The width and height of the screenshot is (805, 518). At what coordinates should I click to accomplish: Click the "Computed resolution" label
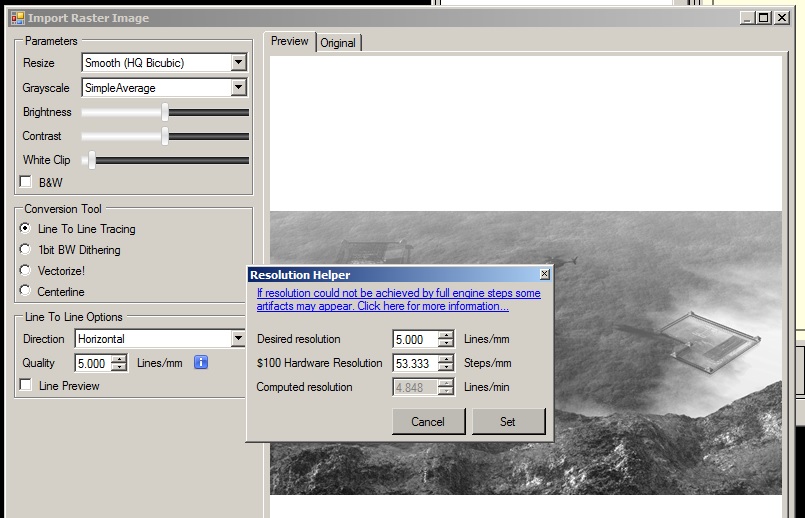coord(304,387)
